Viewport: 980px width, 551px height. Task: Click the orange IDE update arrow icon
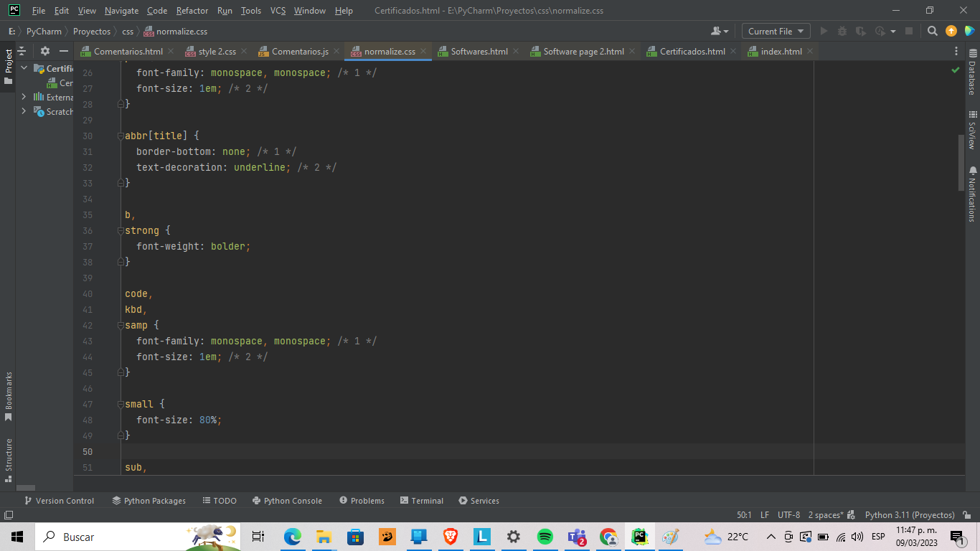951,31
